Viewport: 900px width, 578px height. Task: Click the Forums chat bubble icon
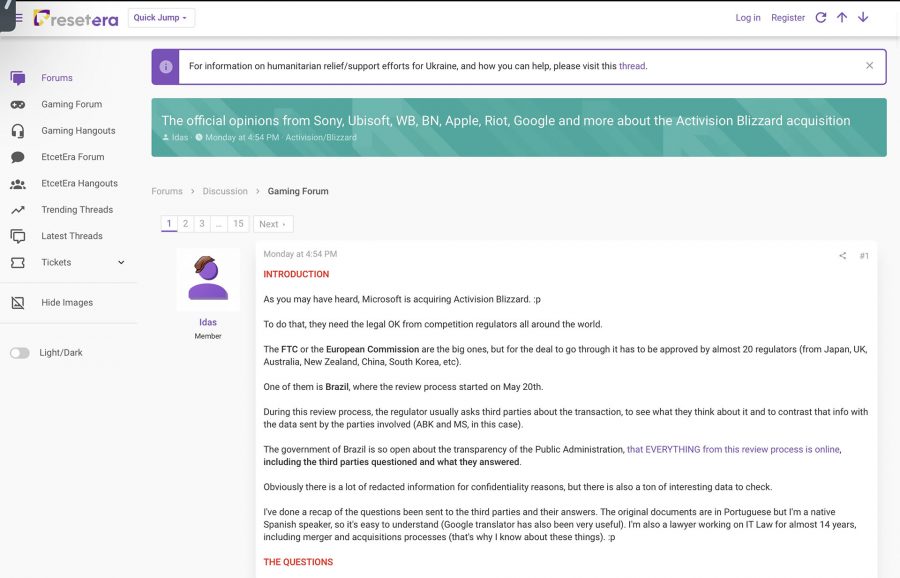click(x=18, y=78)
